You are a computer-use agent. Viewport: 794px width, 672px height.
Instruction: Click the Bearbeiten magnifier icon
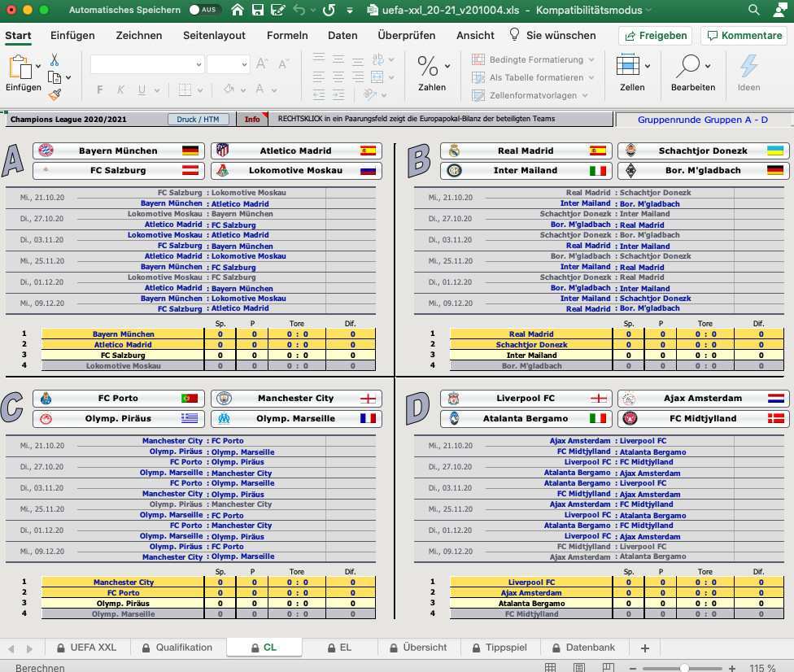point(689,66)
